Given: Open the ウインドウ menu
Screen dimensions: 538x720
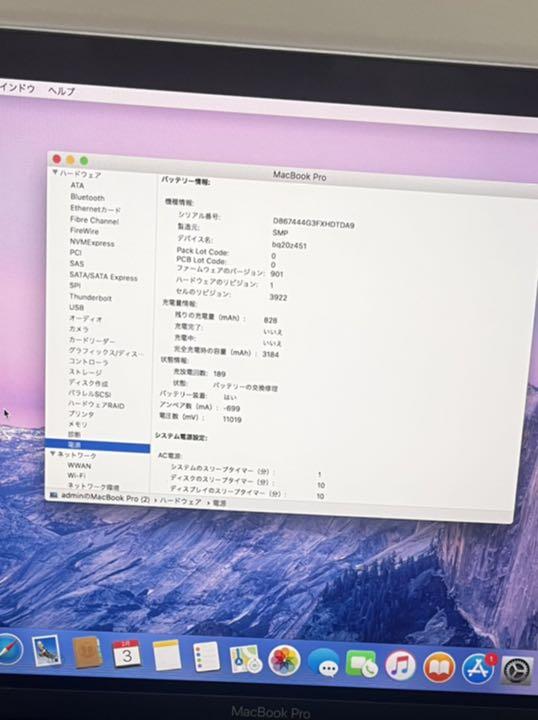Looking at the screenshot, I should pyautogui.click(x=17, y=87).
